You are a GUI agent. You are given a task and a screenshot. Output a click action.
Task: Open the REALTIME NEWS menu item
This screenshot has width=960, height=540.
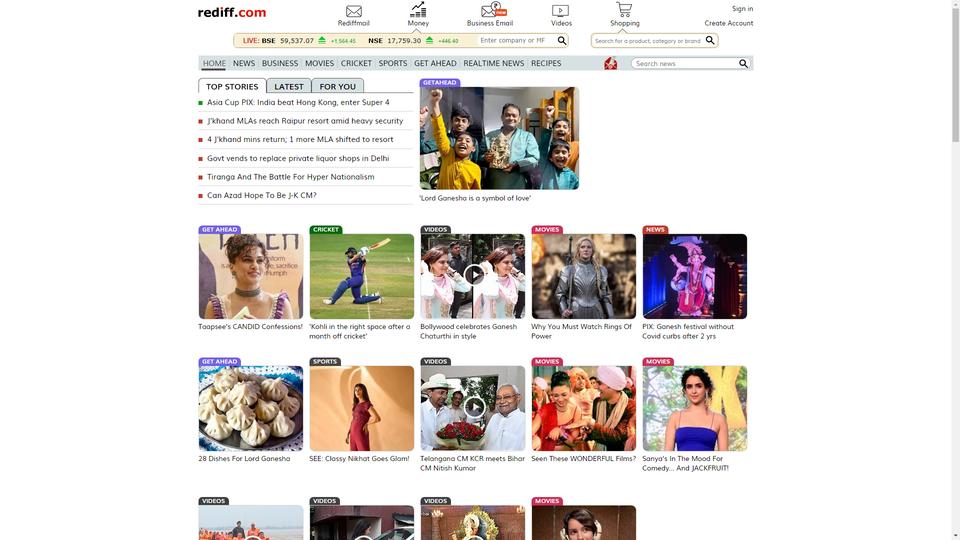pyautogui.click(x=493, y=63)
